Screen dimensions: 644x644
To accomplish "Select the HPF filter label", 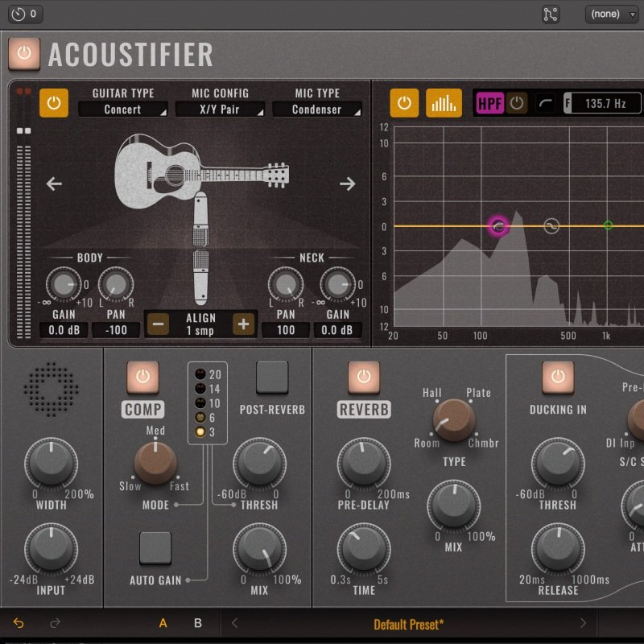I will (489, 103).
